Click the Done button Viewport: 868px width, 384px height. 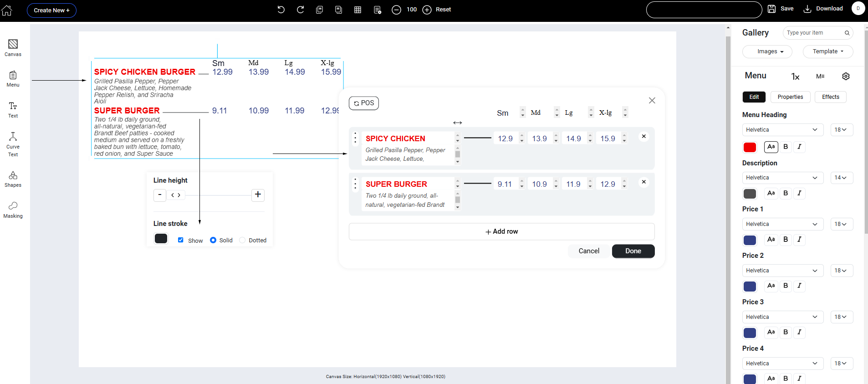[x=633, y=251]
